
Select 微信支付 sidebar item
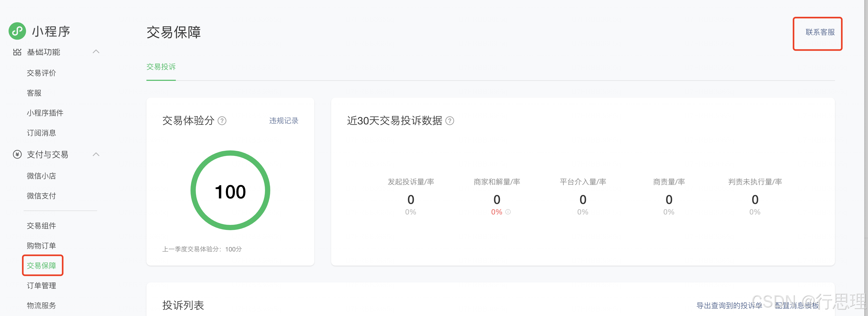point(41,196)
